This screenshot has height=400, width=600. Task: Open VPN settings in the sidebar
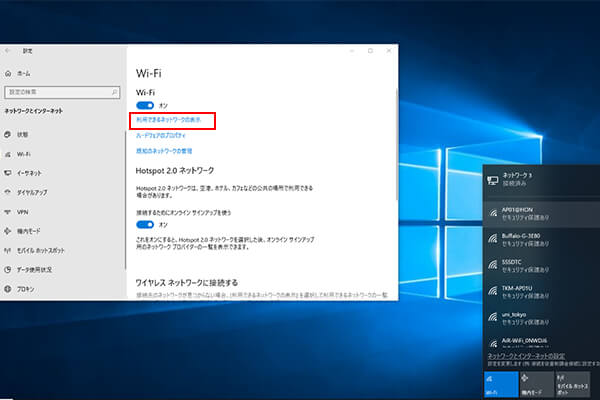16,212
